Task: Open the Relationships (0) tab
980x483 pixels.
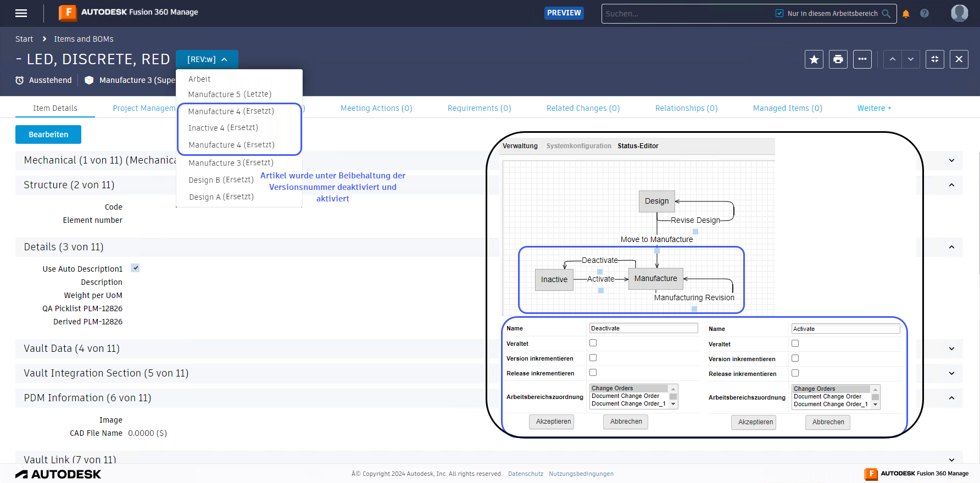Action: pyautogui.click(x=687, y=108)
